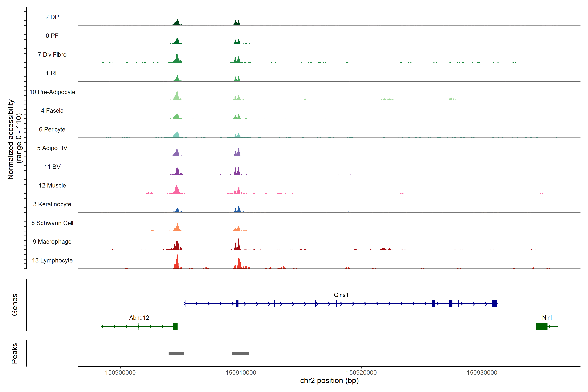The height and width of the screenshot is (392, 588).
Task: Click the last Gins1 exon block
Action: coord(495,303)
